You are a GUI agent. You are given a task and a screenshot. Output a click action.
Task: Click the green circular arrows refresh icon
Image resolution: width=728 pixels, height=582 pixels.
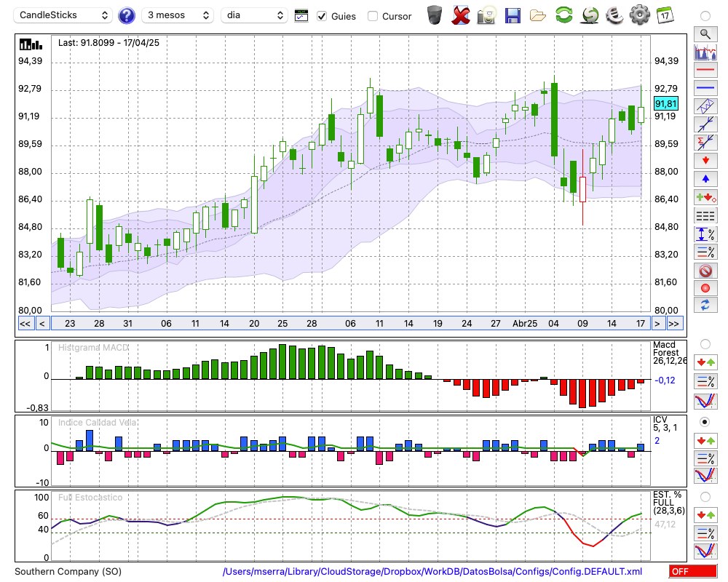[x=563, y=15]
